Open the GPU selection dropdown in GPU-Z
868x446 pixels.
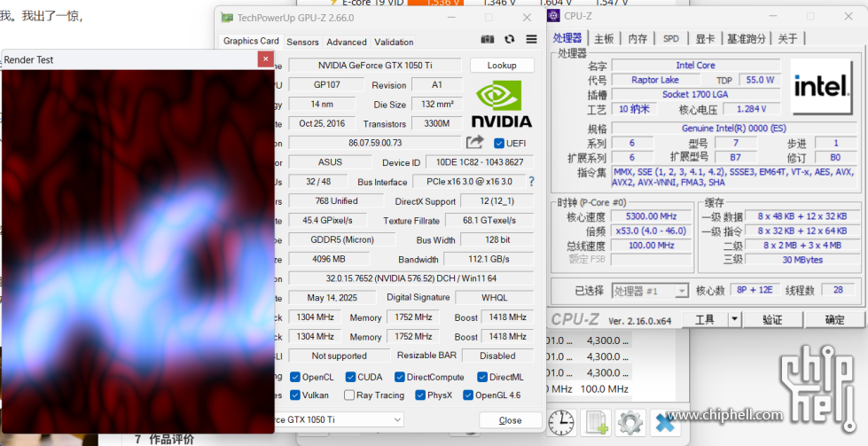[x=397, y=420]
